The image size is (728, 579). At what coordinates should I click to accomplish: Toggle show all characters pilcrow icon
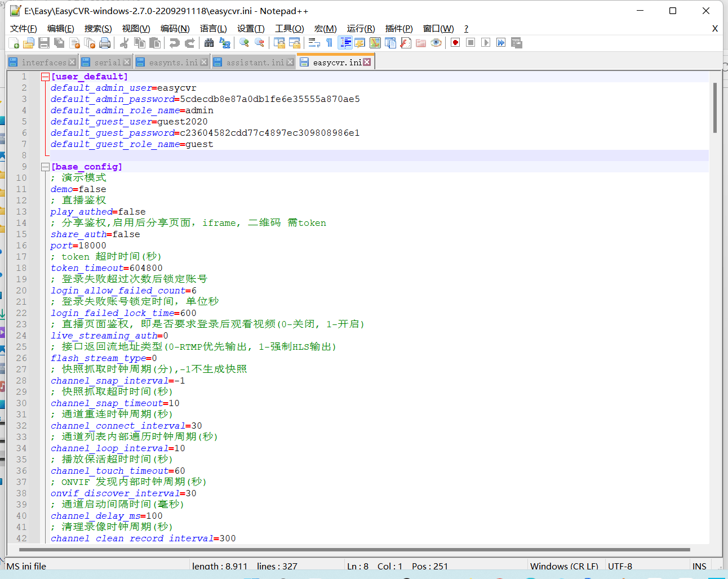(x=330, y=43)
